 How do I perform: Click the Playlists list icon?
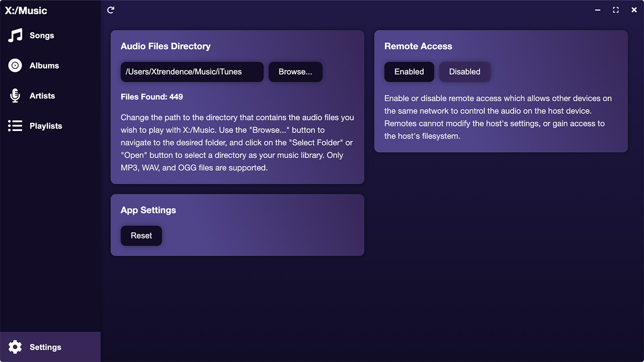point(15,126)
